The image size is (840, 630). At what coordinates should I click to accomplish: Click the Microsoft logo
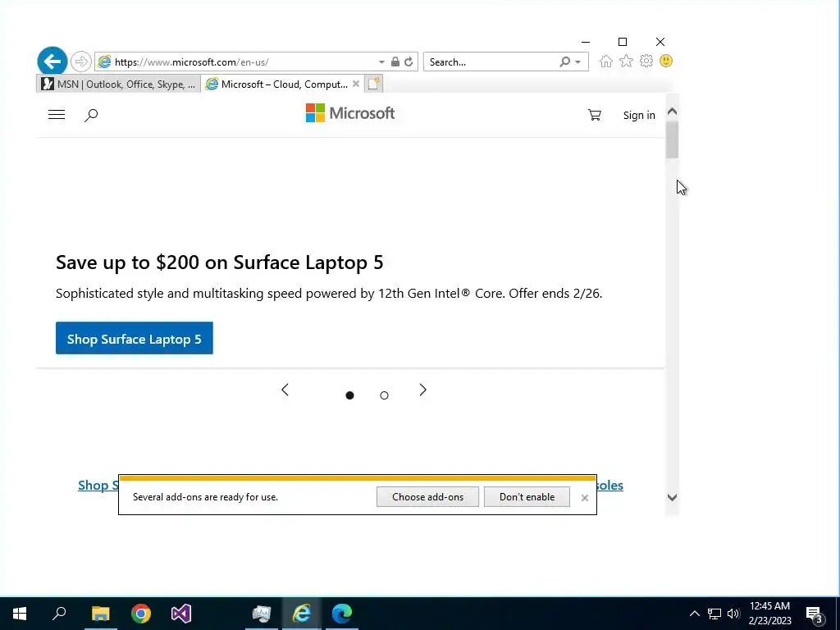coord(350,113)
